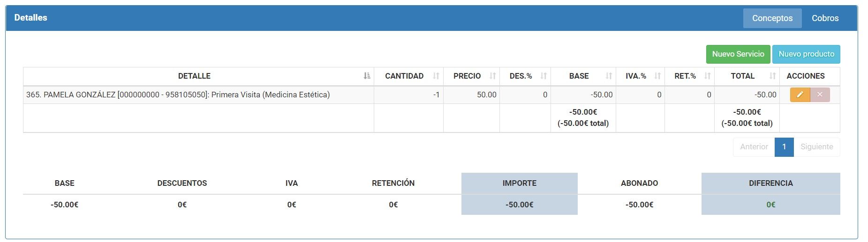The width and height of the screenshot is (868, 242).
Task: Sort by DES.% column sort arrows
Action: click(x=543, y=76)
